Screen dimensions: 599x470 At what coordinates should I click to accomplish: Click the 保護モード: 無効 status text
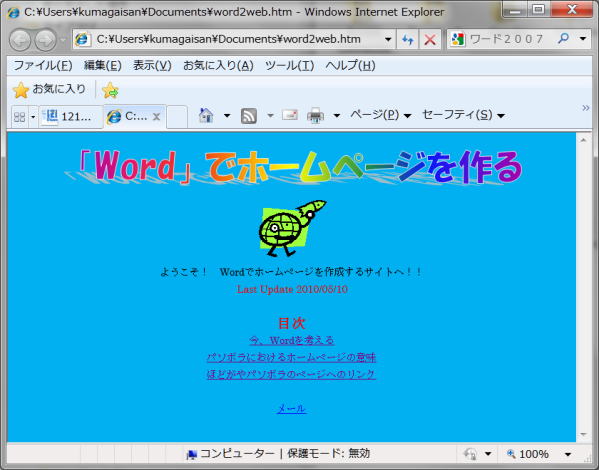point(329,454)
